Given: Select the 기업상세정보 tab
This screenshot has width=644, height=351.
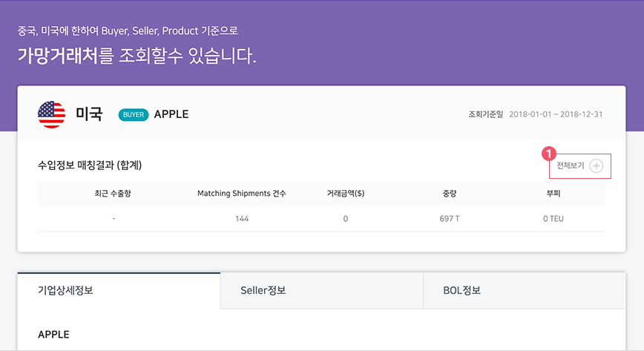Looking at the screenshot, I should pos(119,290).
